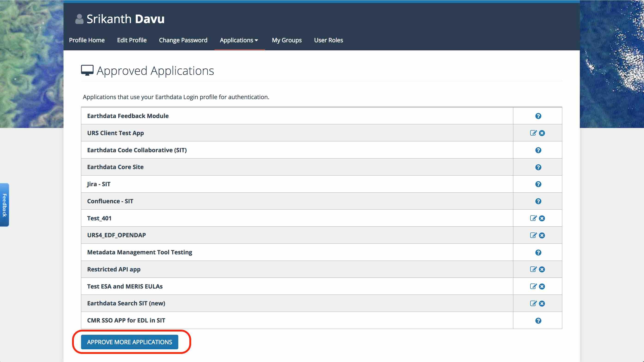The width and height of the screenshot is (644, 362).
Task: Open the Feedback side tab
Action: [4, 205]
